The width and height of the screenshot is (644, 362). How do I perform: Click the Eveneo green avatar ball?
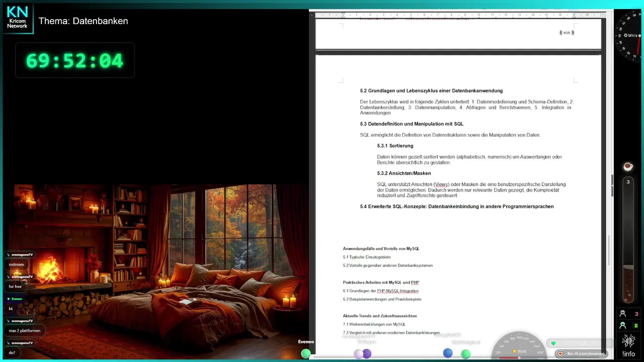click(x=305, y=353)
